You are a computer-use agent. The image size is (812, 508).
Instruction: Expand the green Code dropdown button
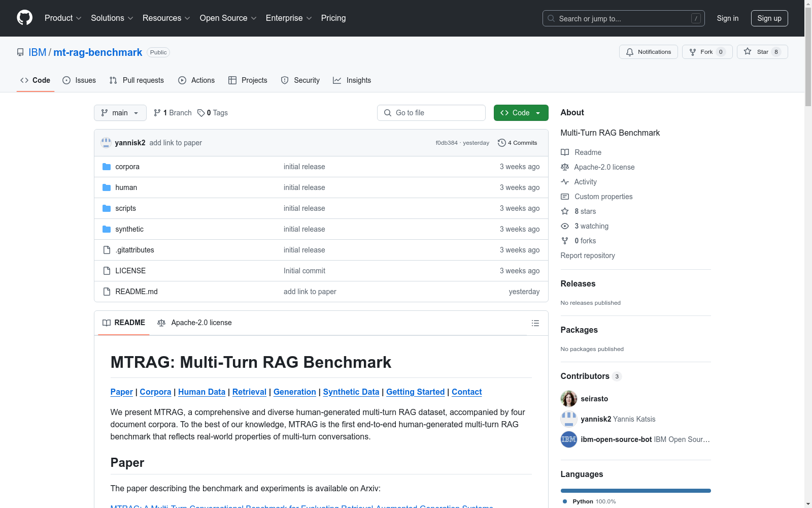tap(521, 113)
